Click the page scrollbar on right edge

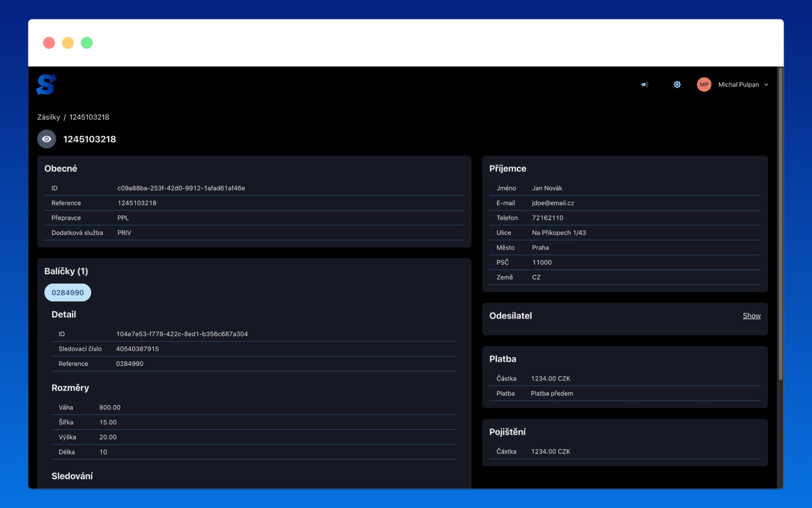[x=780, y=224]
